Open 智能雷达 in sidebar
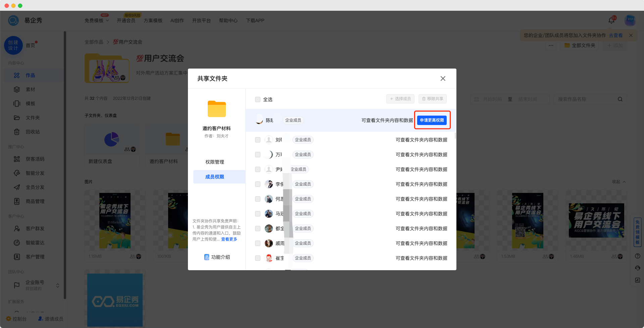Viewport: 644px width, 328px height. point(35,243)
